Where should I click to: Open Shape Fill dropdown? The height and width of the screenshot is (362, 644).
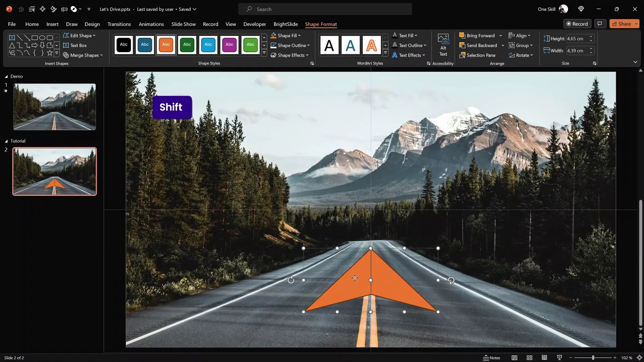286,36
